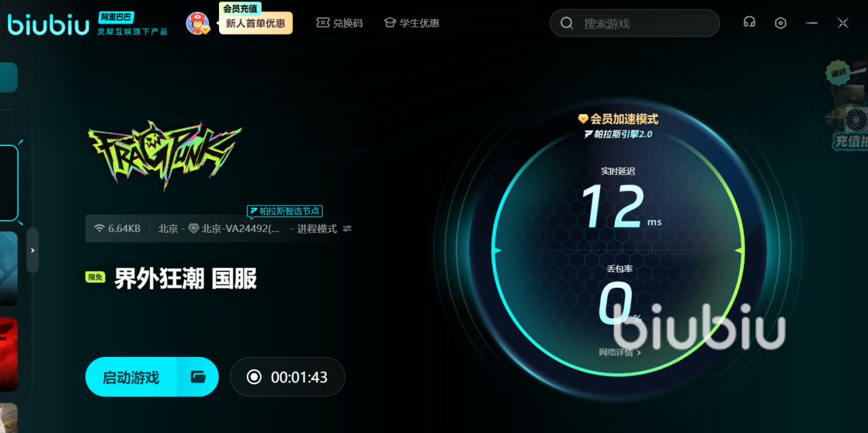The image size is (868, 433).
Task: Open customer support via headset icon
Action: coord(749,22)
